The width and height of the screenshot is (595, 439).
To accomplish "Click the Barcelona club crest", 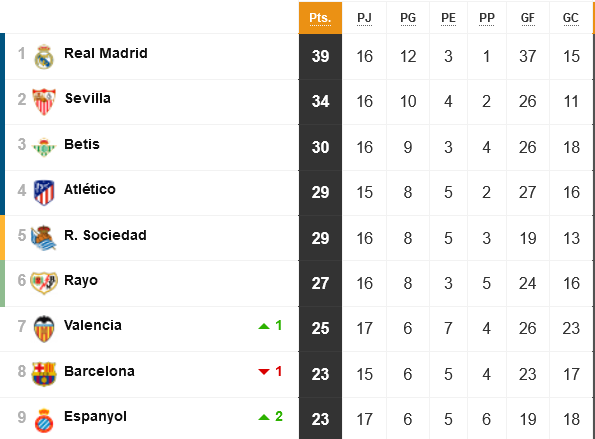I will click(44, 374).
